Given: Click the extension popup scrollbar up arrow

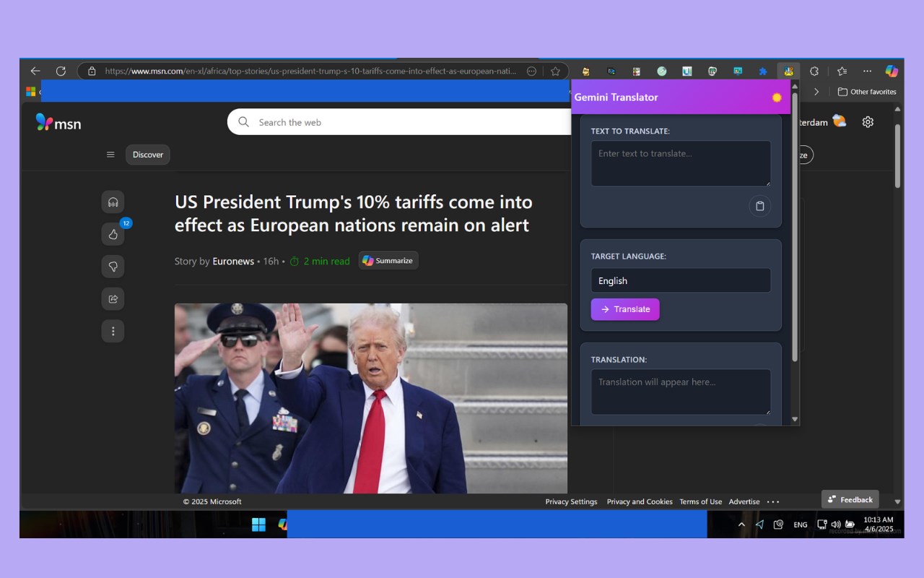Looking at the screenshot, I should point(795,87).
